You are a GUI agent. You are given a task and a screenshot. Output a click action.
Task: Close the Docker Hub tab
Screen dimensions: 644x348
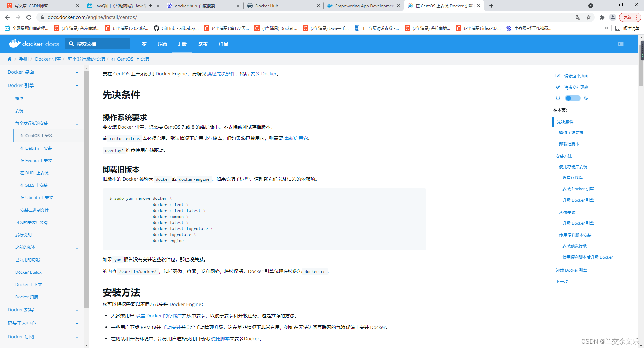[318, 6]
